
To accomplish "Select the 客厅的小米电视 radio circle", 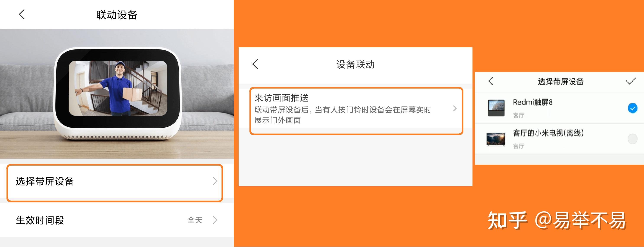I will pos(633,139).
